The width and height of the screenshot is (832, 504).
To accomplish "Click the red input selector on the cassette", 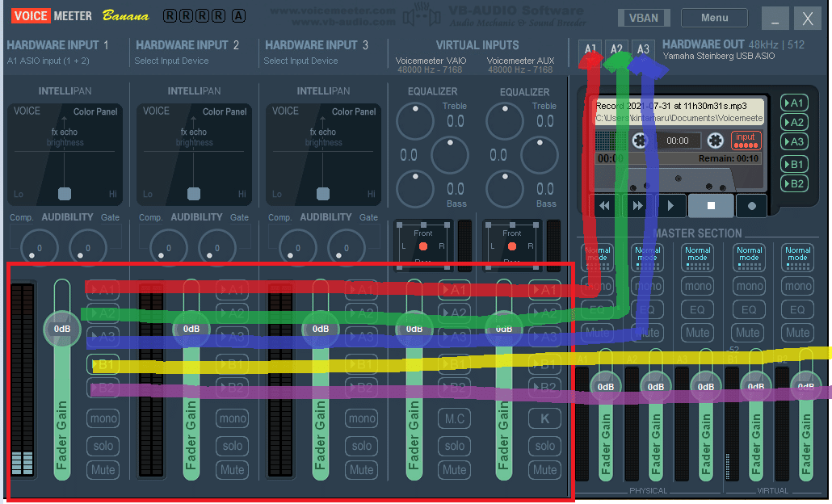I will (x=746, y=140).
